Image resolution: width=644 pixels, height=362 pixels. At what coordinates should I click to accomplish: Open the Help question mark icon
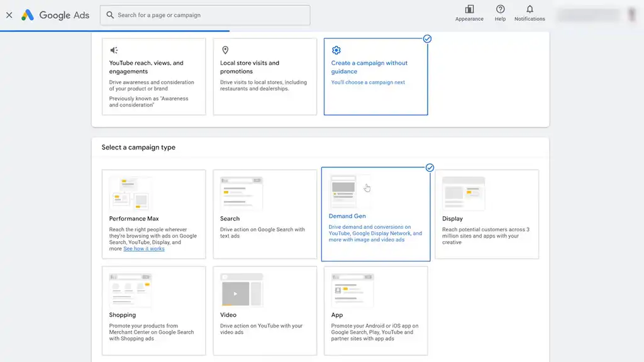click(x=500, y=9)
